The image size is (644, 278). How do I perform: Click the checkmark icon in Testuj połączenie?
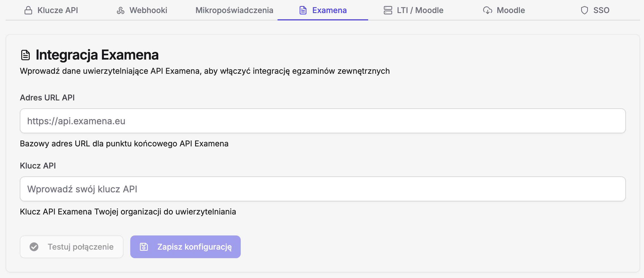(x=34, y=247)
